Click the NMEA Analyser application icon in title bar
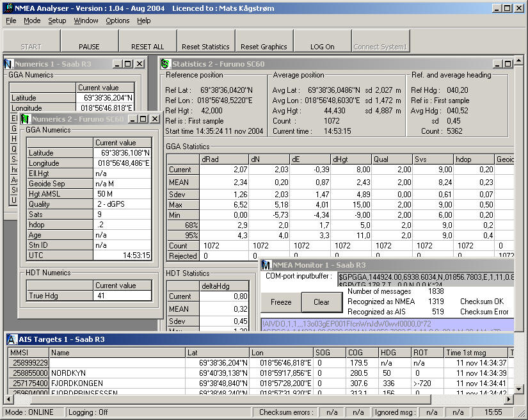Viewport: 528px width, 420px height. (6, 8)
